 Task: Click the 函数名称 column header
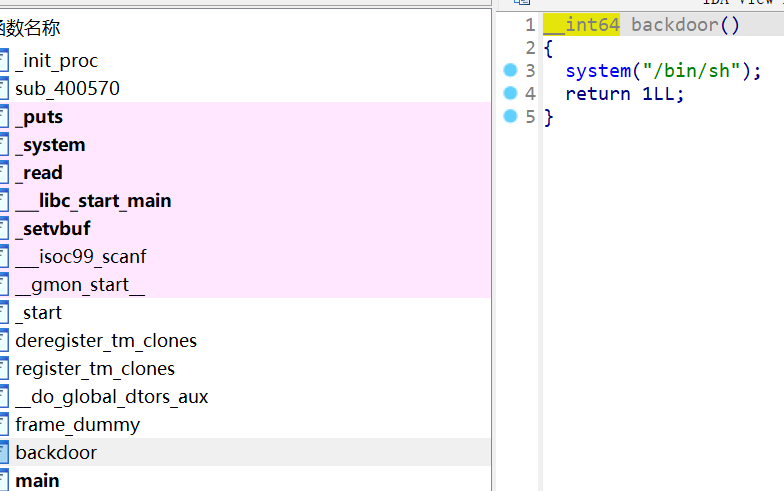point(30,28)
